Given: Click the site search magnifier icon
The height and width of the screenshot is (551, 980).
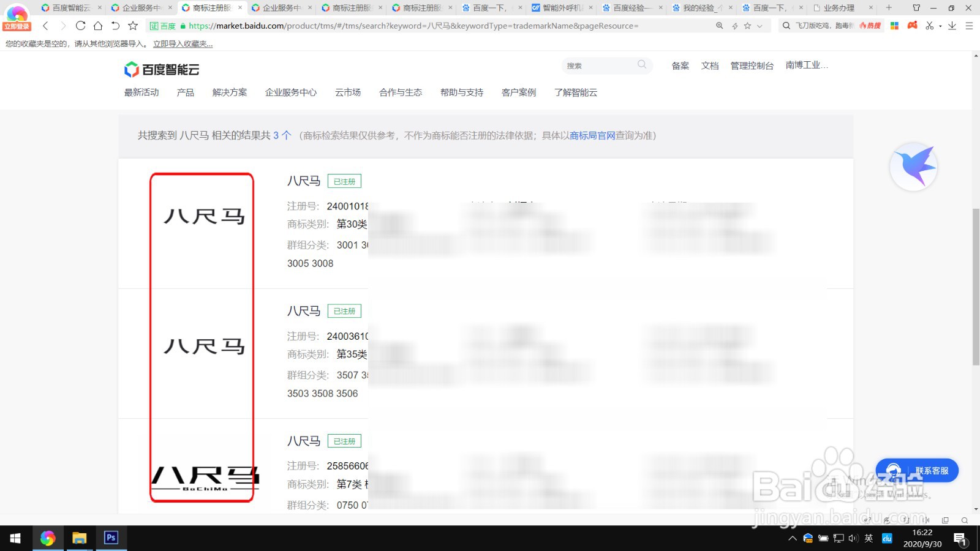Looking at the screenshot, I should (642, 64).
